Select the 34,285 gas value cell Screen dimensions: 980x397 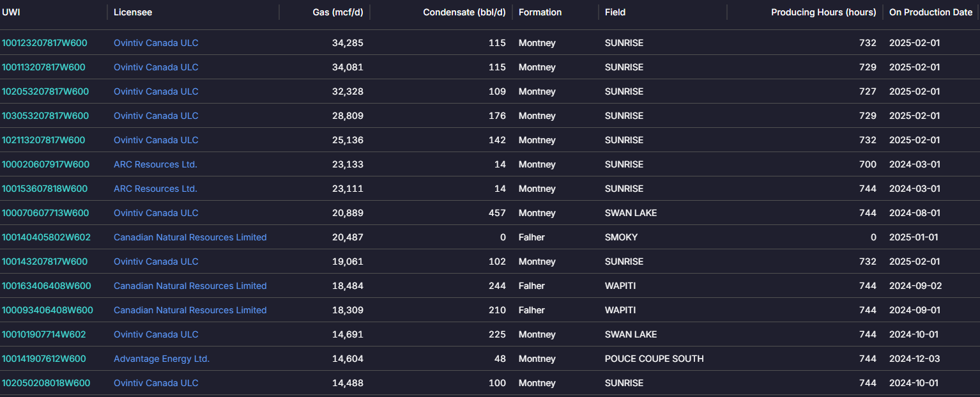click(348, 43)
